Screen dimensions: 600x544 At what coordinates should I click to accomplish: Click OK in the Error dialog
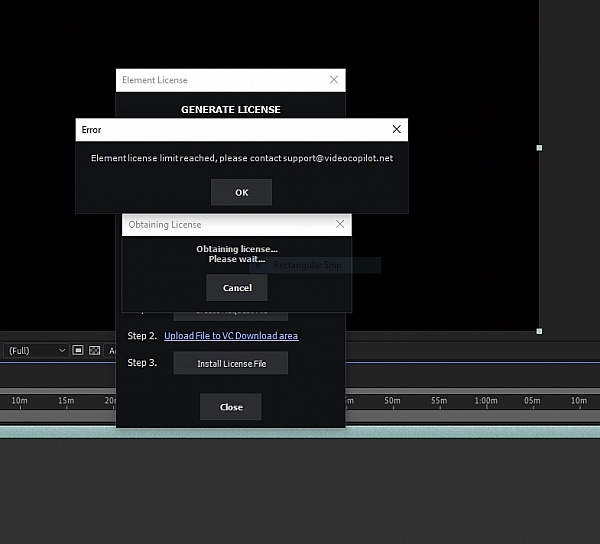[x=241, y=192]
